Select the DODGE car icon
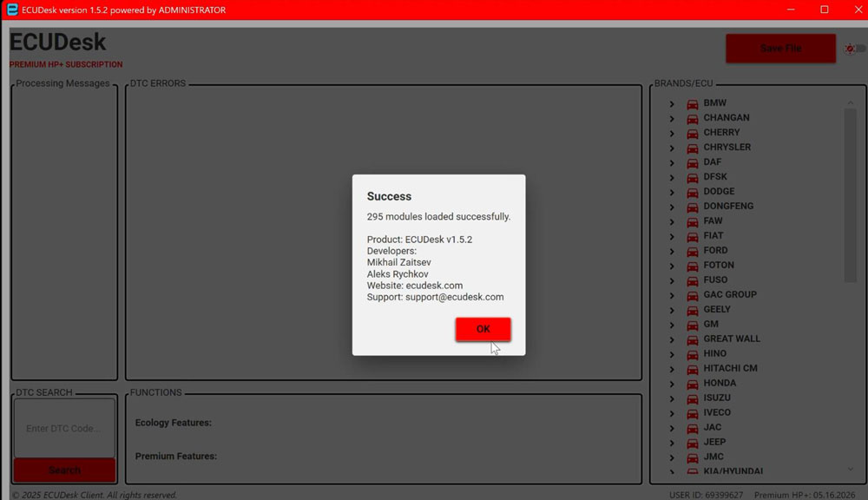Screen dimensions: 868x500 692,191
